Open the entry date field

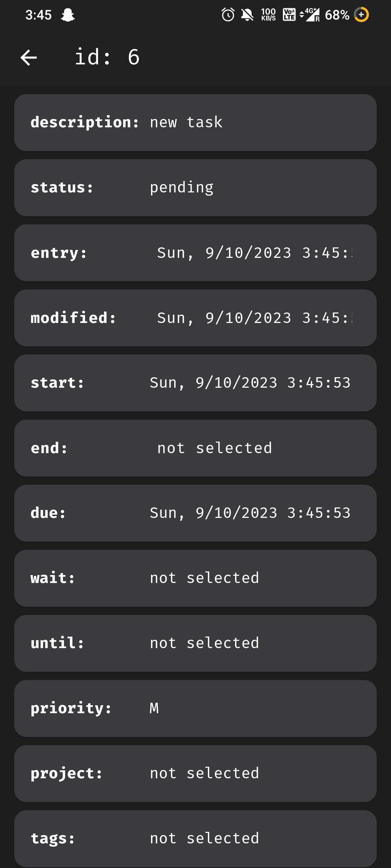click(x=195, y=252)
